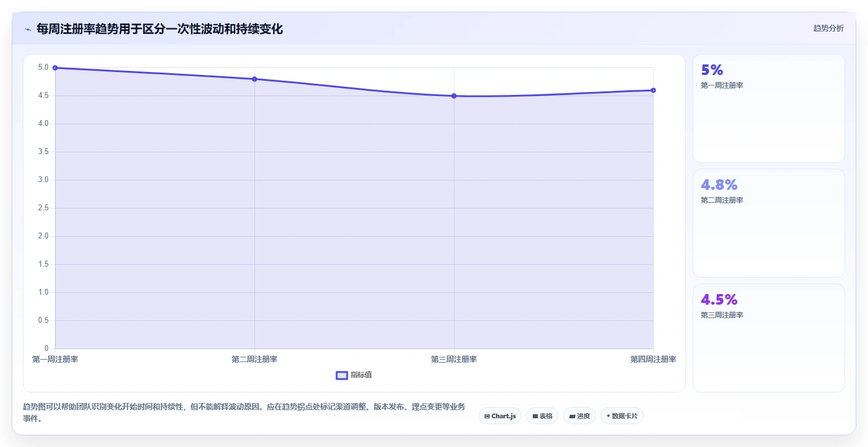Click the y-axis value 4.5
The height and width of the screenshot is (447, 868).
(x=43, y=95)
